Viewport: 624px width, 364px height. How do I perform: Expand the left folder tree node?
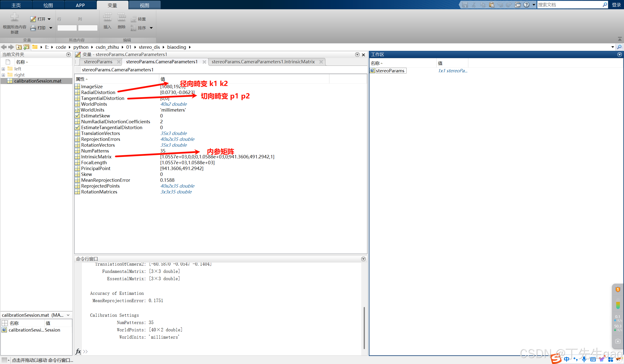(x=3, y=69)
